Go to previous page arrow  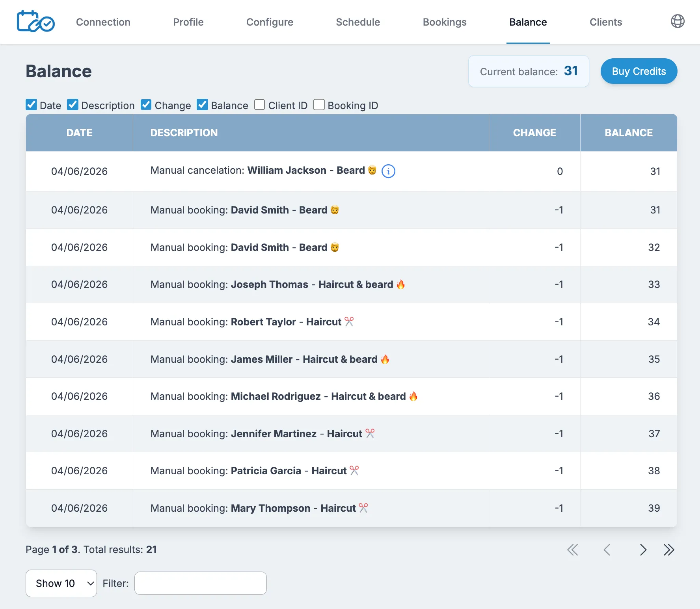tap(607, 550)
